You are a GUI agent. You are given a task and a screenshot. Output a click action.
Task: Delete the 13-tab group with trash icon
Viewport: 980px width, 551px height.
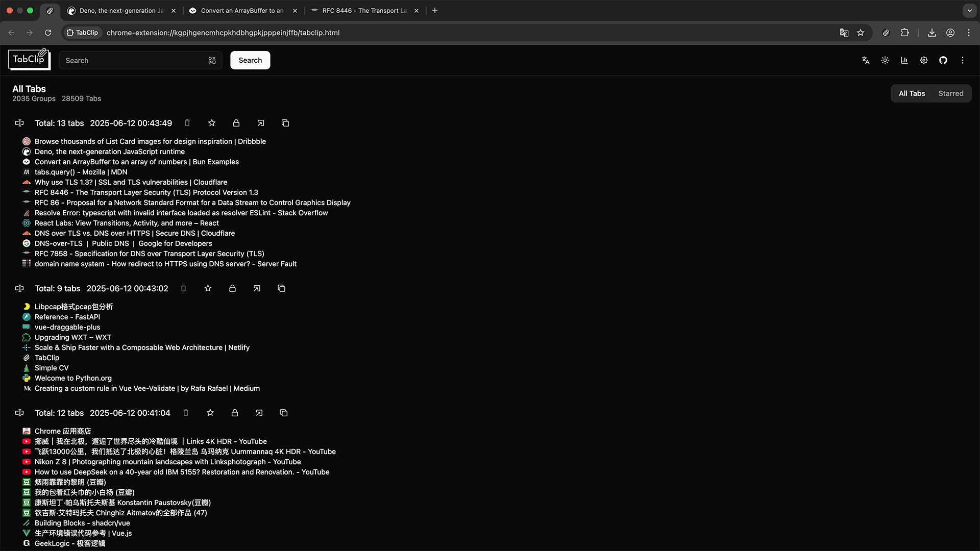pyautogui.click(x=187, y=123)
